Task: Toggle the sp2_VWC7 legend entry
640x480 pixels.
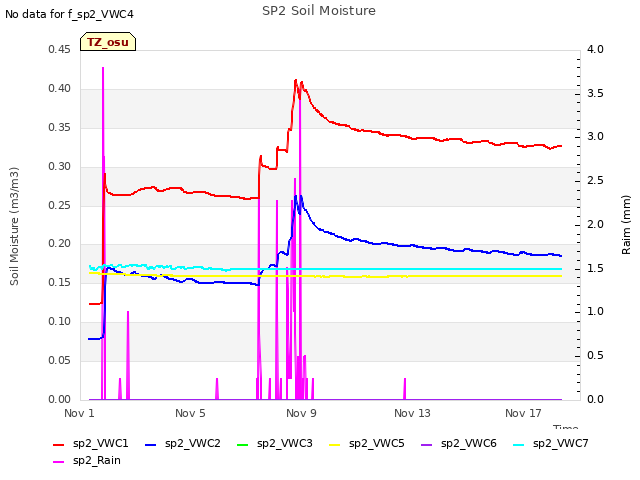Action: (x=551, y=443)
